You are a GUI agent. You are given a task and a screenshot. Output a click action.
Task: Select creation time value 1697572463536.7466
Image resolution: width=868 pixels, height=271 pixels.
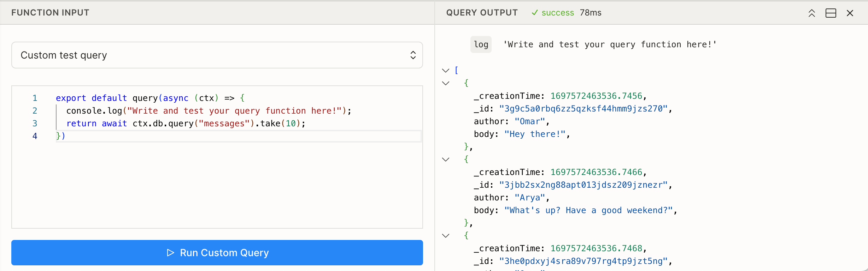coord(596,172)
